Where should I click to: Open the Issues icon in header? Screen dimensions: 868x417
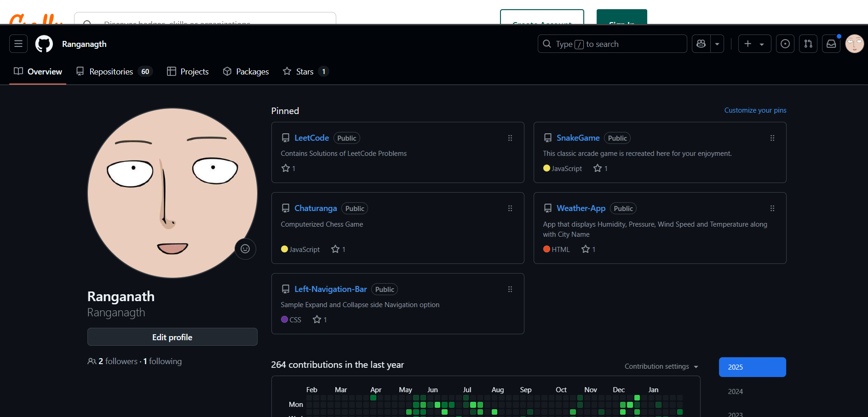point(785,44)
